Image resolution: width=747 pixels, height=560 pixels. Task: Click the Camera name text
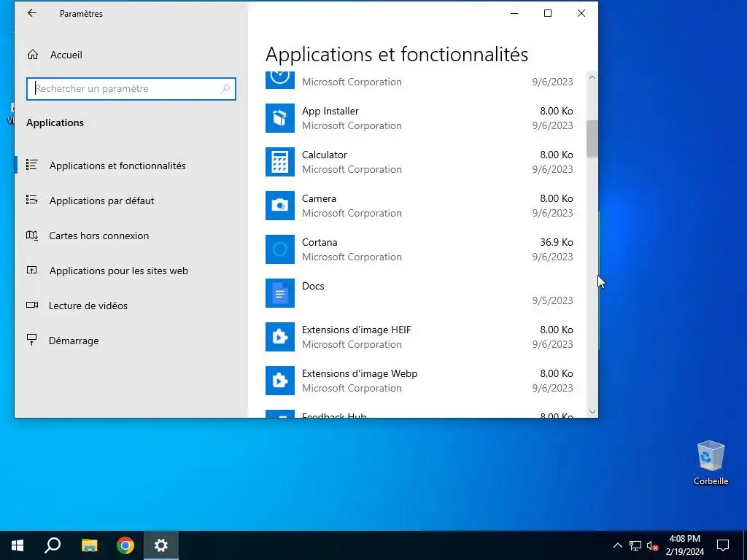pos(319,198)
